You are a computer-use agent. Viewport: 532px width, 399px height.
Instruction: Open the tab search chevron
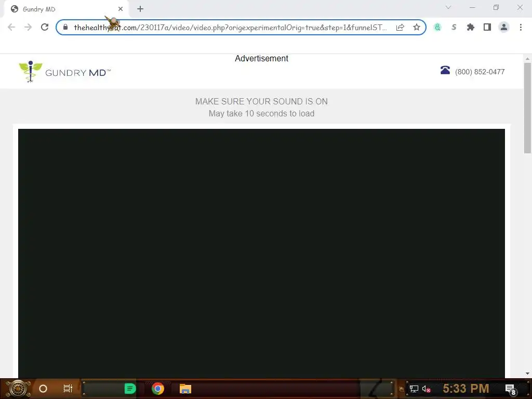pos(448,7)
